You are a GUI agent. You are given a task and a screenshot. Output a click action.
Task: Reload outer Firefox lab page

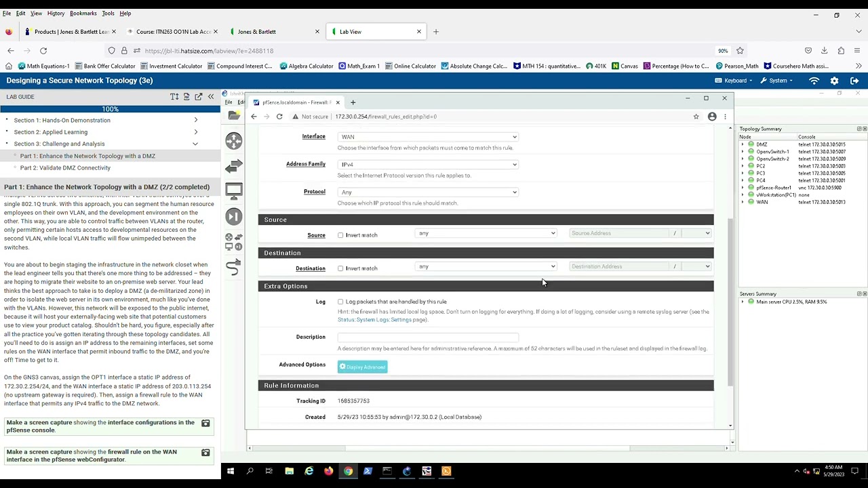point(43,51)
